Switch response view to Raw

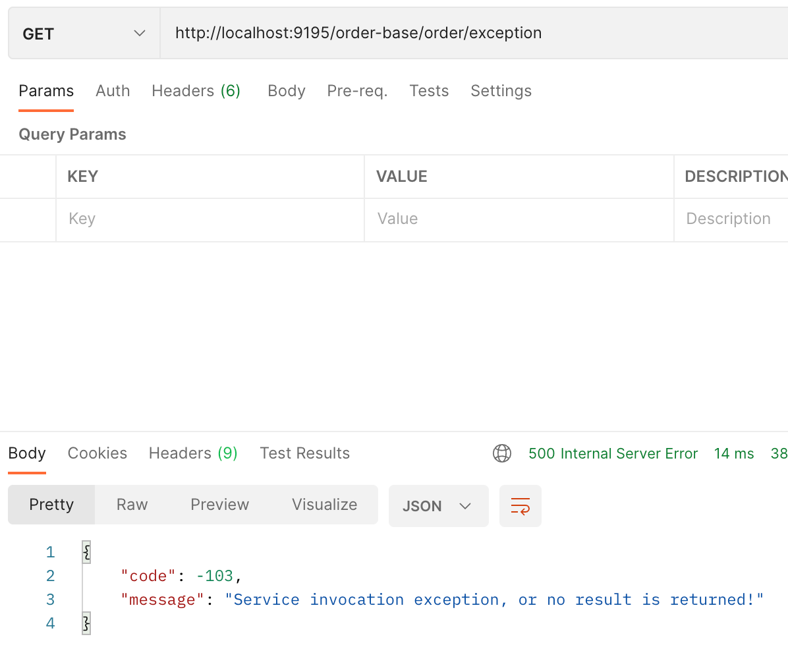(x=132, y=505)
